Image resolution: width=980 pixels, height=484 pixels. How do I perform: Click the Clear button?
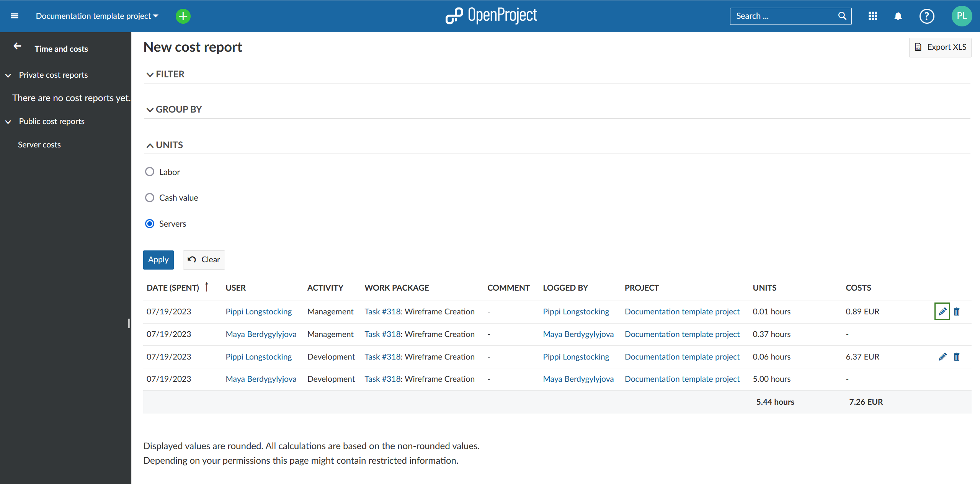coord(204,259)
